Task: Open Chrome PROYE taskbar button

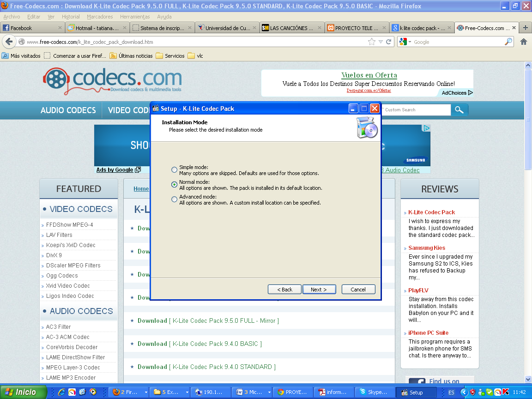Action: coord(293,392)
